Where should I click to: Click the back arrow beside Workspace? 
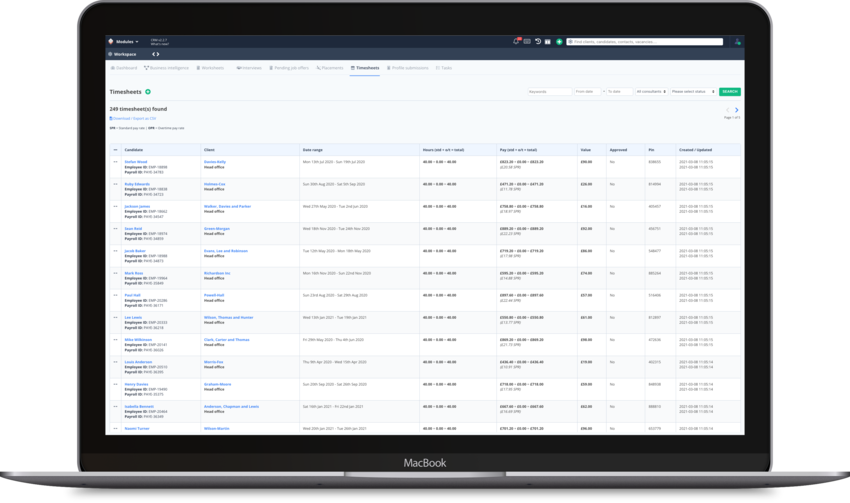tap(153, 54)
